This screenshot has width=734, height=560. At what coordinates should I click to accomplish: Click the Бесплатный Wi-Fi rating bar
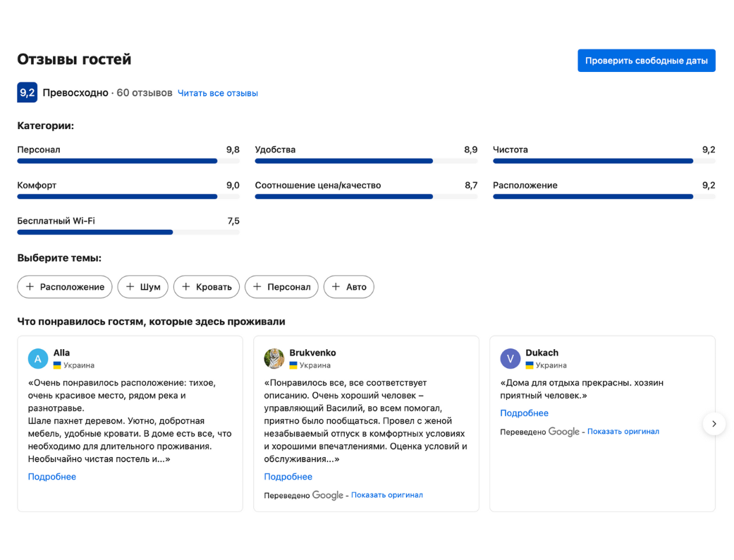pyautogui.click(x=128, y=232)
